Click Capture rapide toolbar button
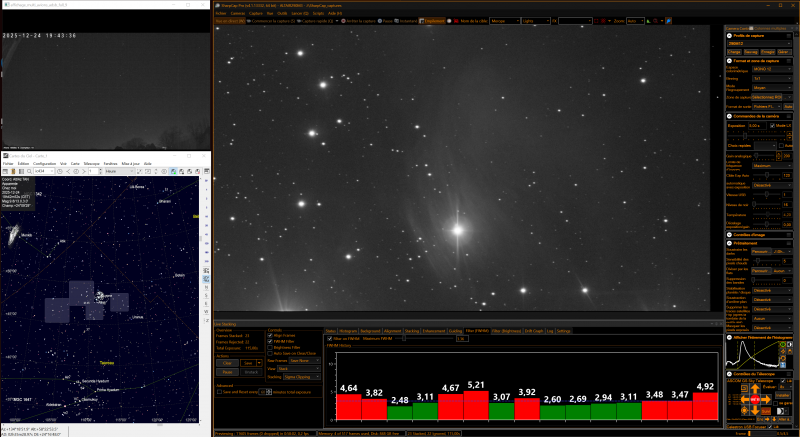Screen dimensions: 800x437 pos(315,21)
